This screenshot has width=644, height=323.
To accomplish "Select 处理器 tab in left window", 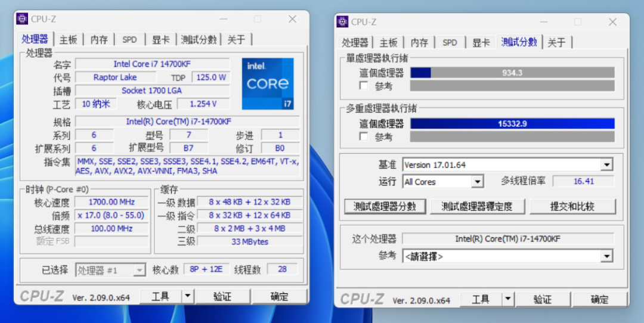I will point(35,39).
